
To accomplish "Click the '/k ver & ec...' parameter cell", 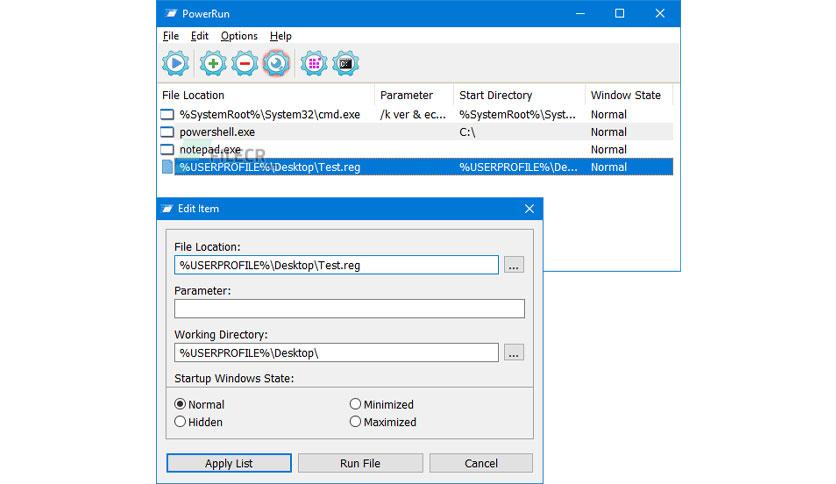I will 413,115.
